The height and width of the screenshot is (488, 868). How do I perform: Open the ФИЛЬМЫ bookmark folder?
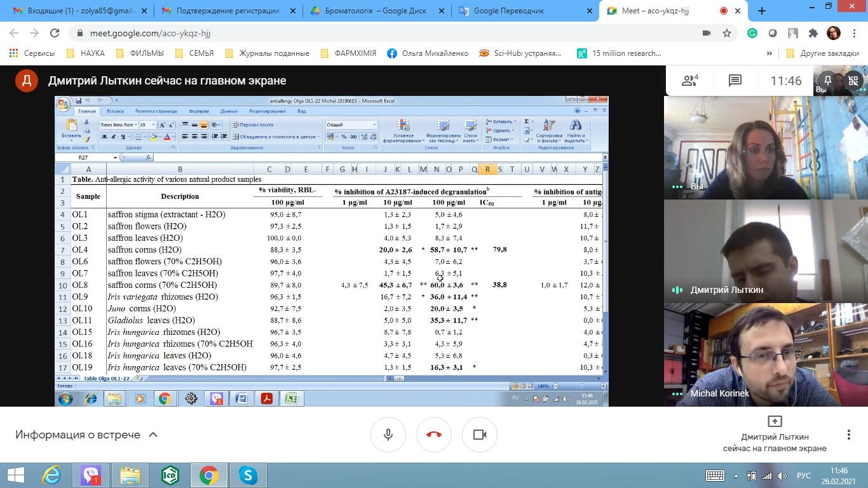[x=139, y=53]
